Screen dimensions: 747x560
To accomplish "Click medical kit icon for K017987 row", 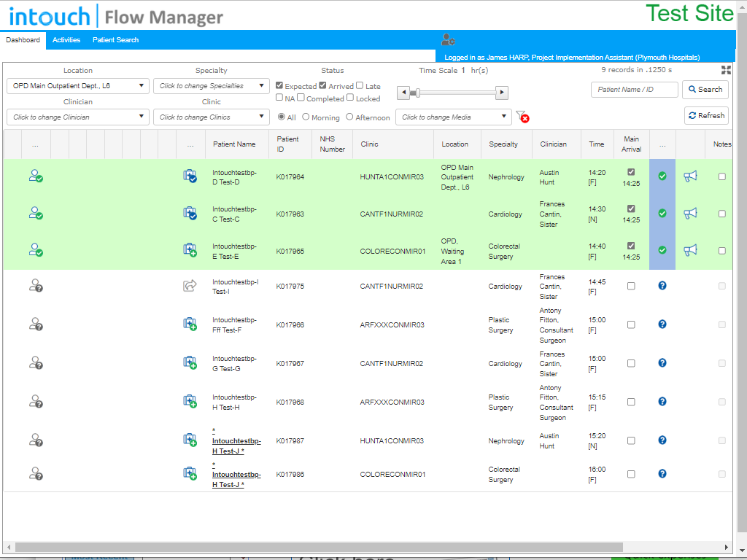I will (190, 440).
